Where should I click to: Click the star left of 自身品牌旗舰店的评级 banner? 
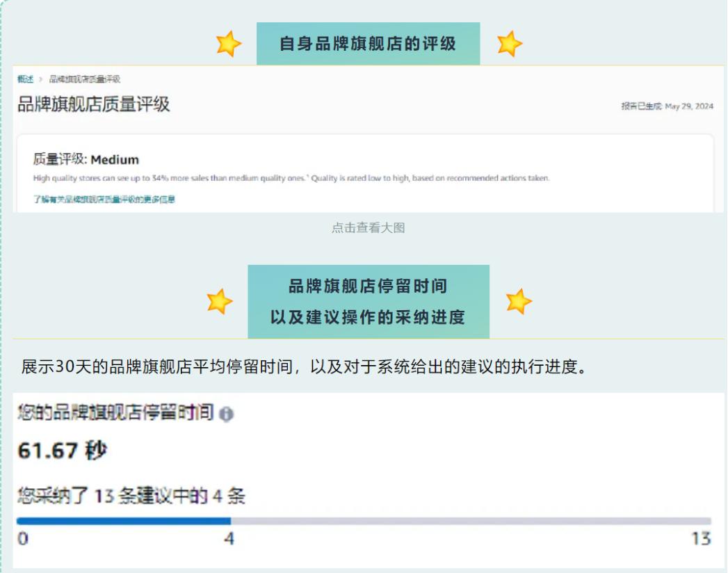click(229, 44)
